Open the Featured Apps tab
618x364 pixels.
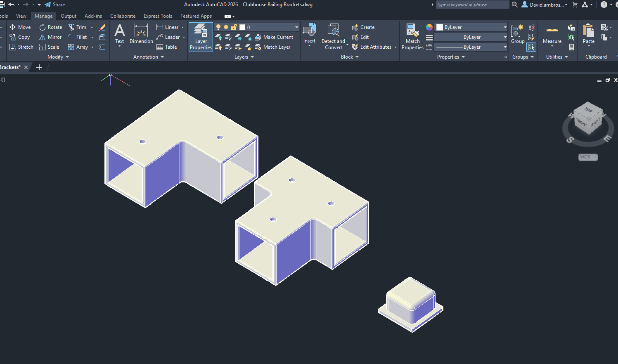click(x=196, y=16)
